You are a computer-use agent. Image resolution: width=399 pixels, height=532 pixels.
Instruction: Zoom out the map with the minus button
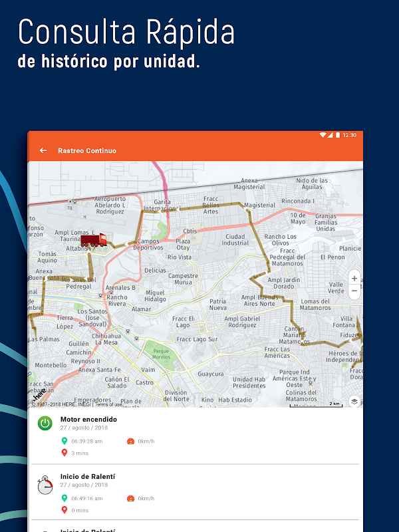(x=354, y=291)
